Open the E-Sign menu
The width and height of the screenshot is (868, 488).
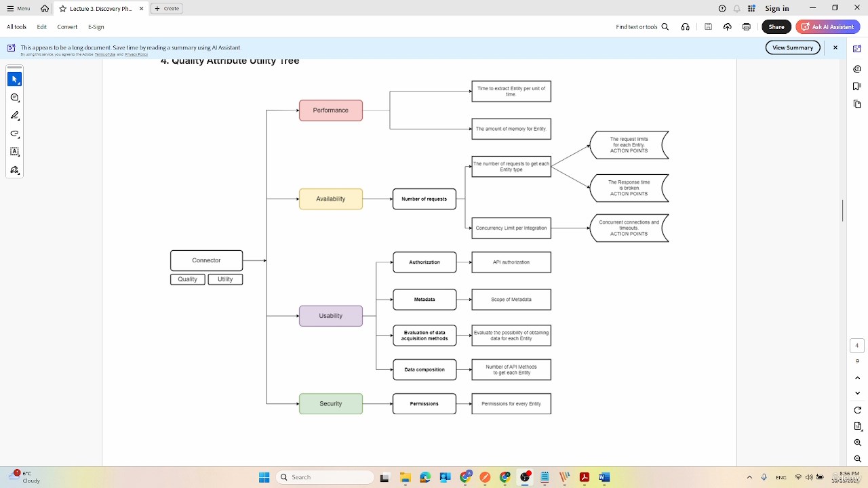pyautogui.click(x=96, y=27)
